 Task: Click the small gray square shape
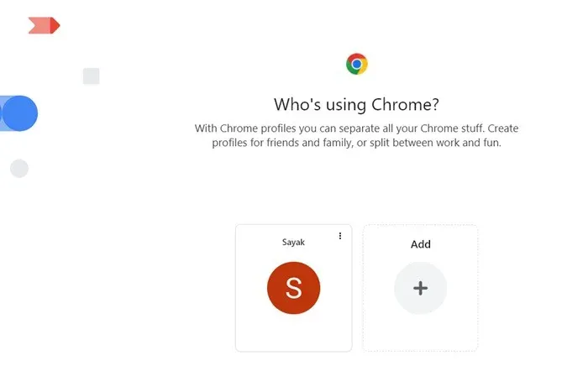92,76
